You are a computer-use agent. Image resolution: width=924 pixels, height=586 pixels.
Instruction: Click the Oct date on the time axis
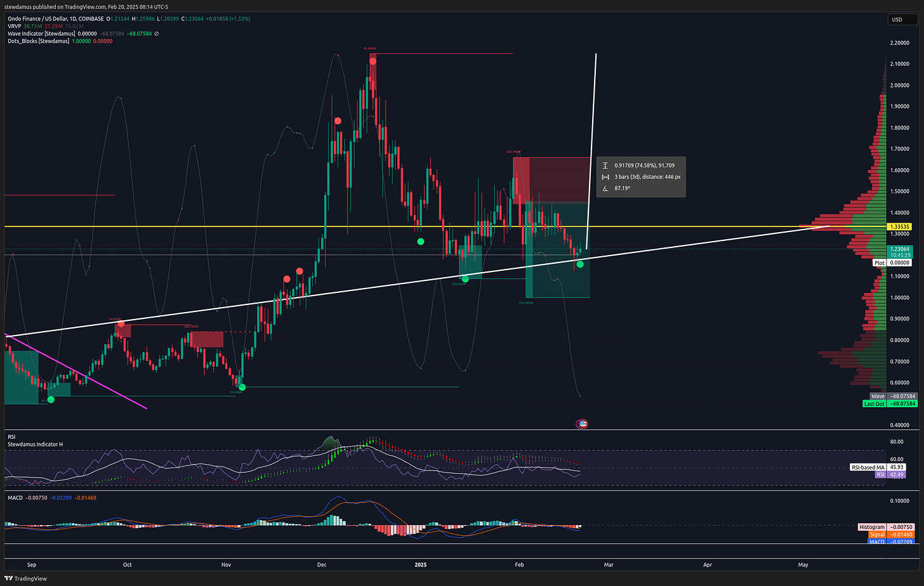[x=128, y=564]
